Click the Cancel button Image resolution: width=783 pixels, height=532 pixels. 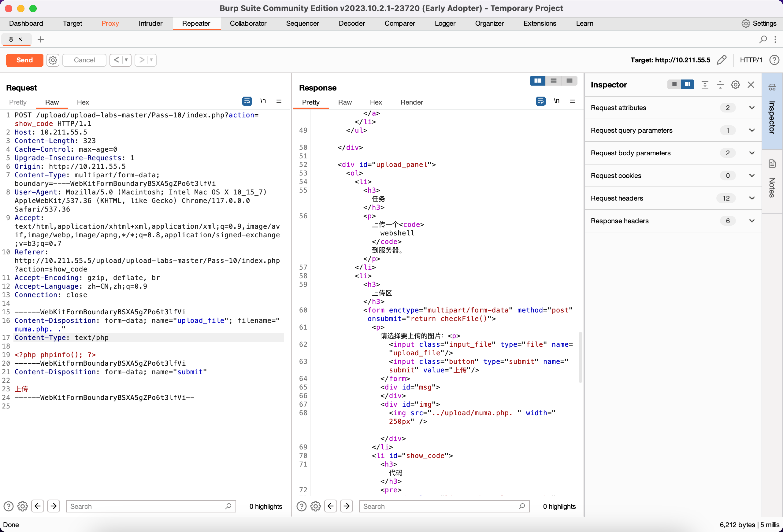[84, 60]
